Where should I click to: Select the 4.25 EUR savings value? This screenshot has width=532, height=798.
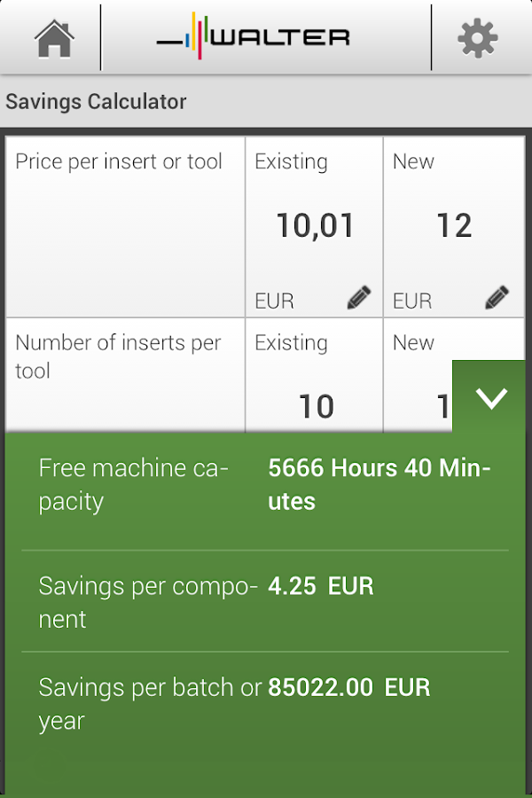(321, 586)
